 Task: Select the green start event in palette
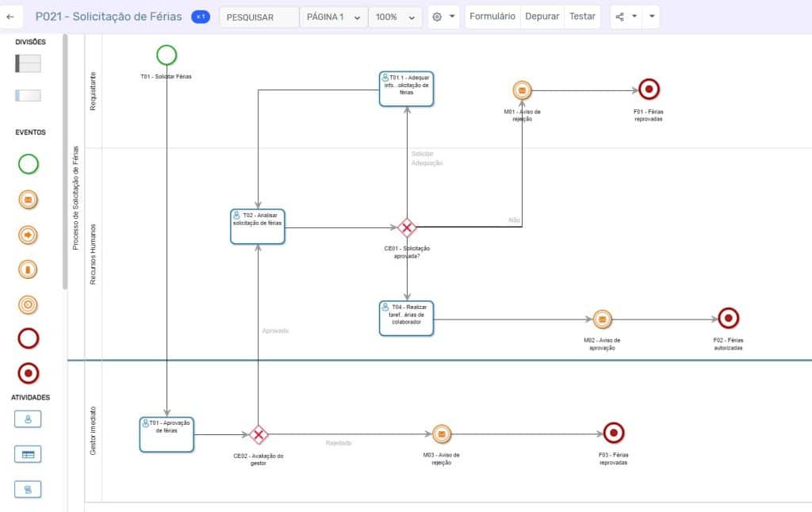[x=29, y=164]
